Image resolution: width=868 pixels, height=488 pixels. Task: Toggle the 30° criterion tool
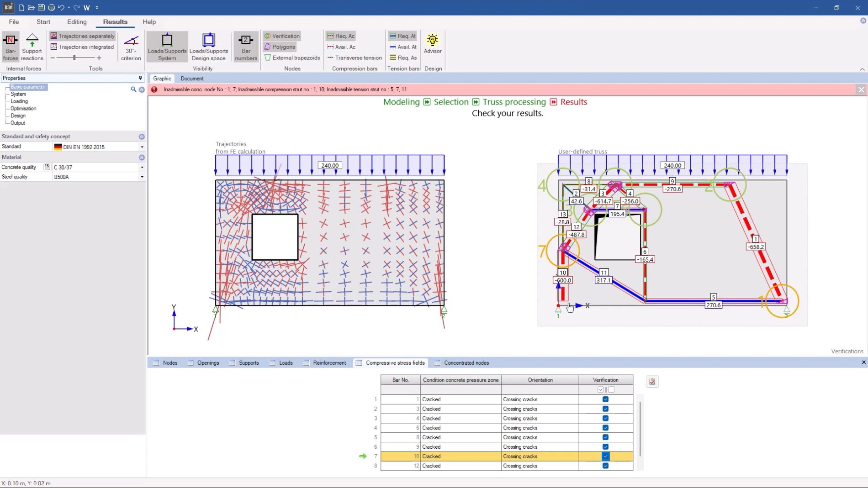coord(131,46)
